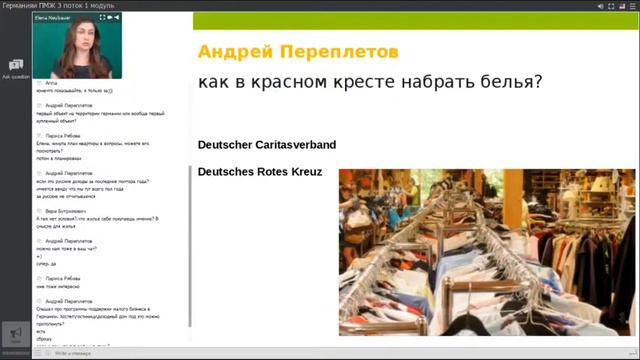This screenshot has height=360, width=640.
Task: Open the hamburger menu in top bar
Action: pos(633,6)
